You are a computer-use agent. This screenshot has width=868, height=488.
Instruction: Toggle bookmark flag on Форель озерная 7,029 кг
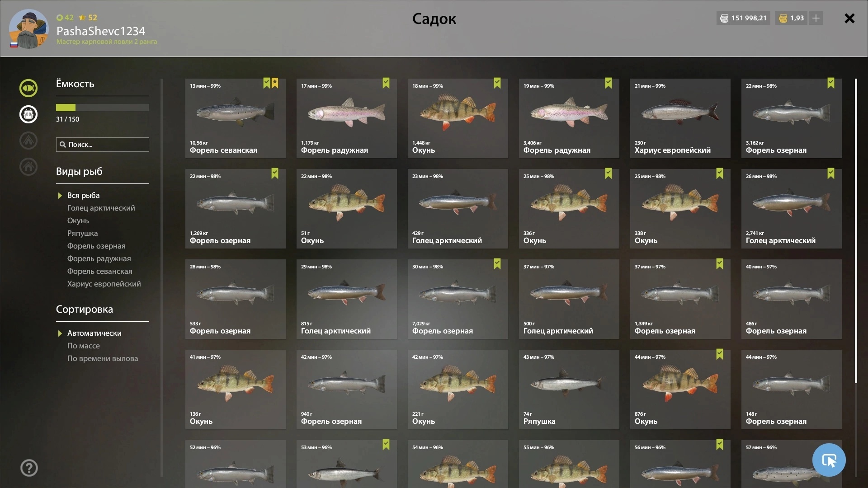click(497, 264)
